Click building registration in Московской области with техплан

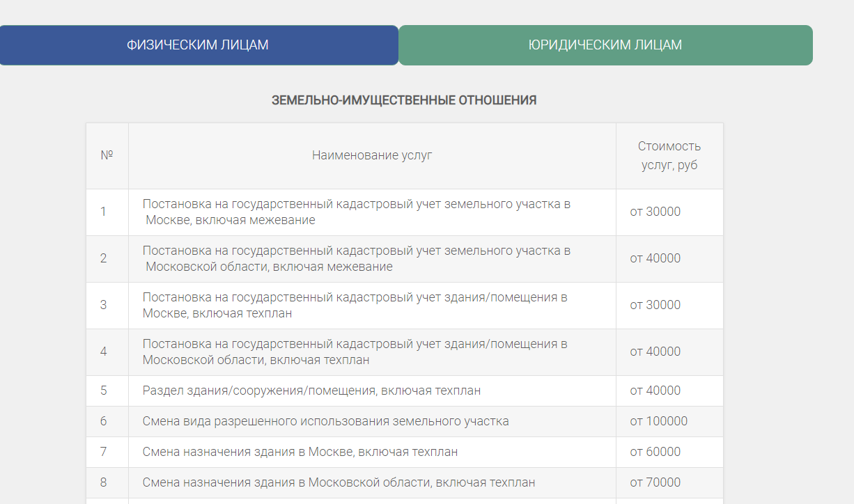[355, 352]
